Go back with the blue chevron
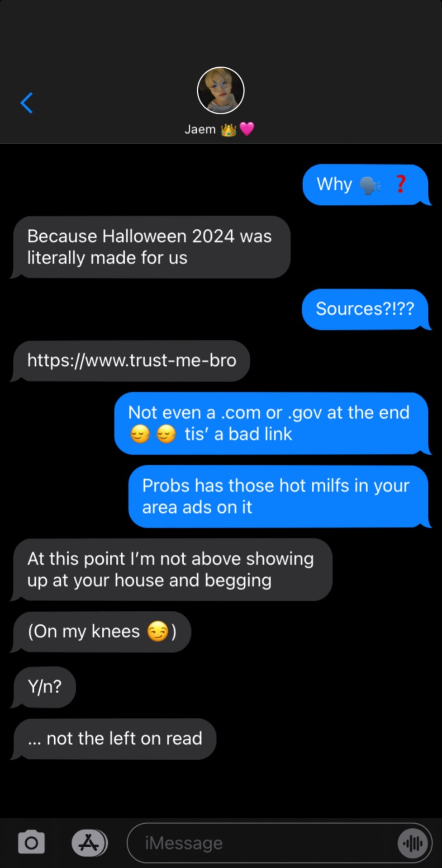Image resolution: width=442 pixels, height=868 pixels. pos(27,103)
